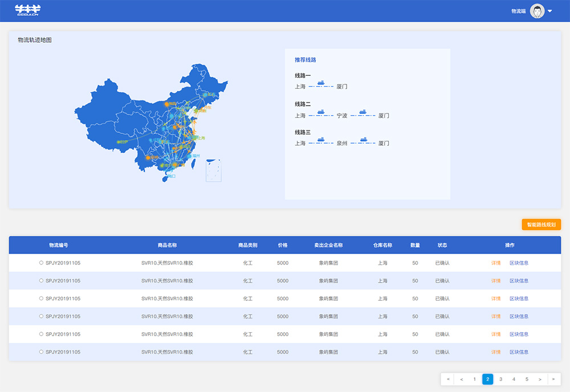
Task: Click 泉州 stop in 线路三
Action: (341, 144)
